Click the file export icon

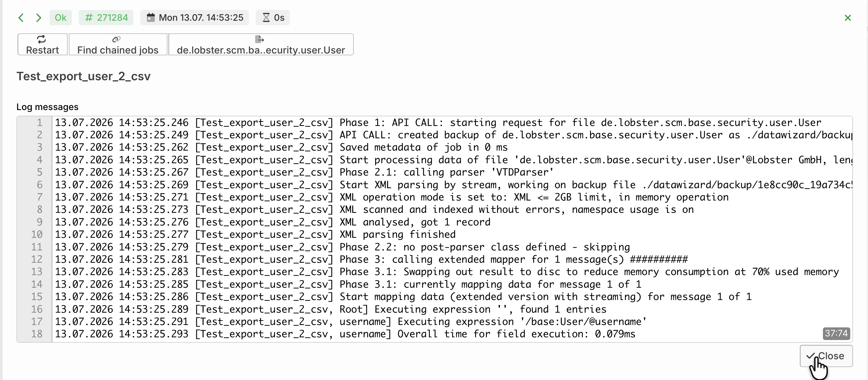tap(259, 39)
